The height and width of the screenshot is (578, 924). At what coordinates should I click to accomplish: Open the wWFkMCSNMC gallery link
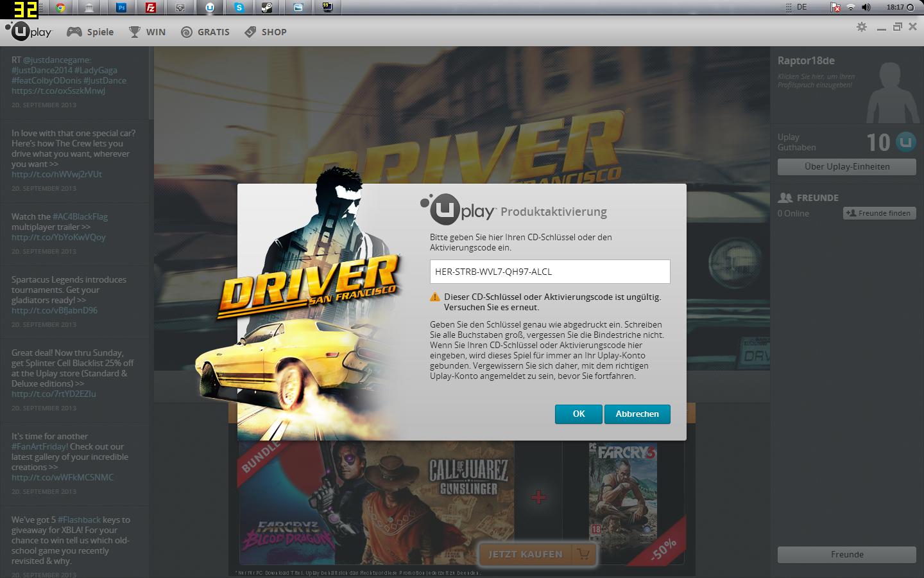62,477
